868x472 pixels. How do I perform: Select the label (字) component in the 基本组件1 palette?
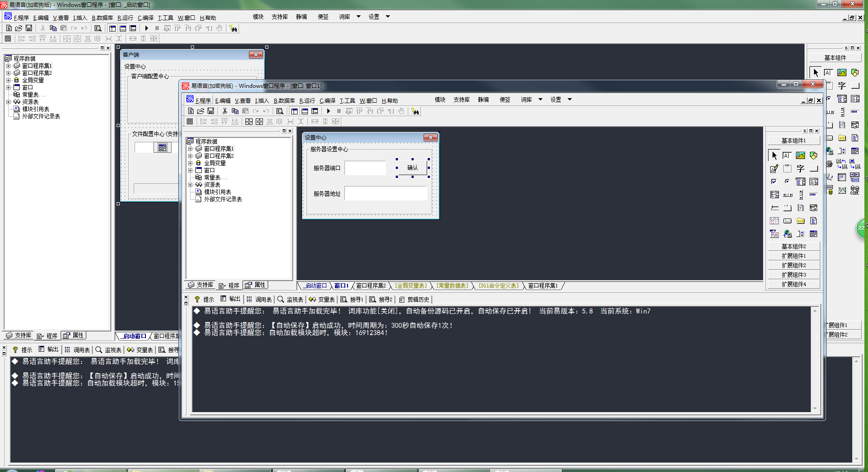[x=800, y=168]
